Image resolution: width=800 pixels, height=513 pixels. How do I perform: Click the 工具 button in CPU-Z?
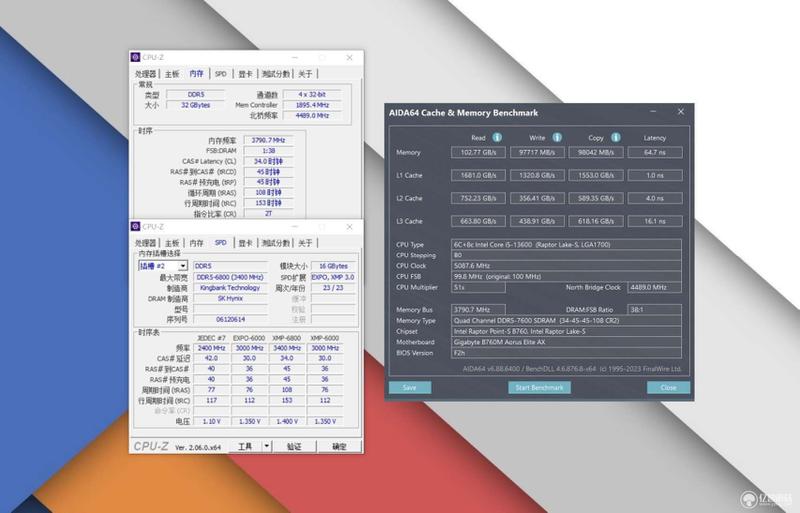tap(245, 446)
